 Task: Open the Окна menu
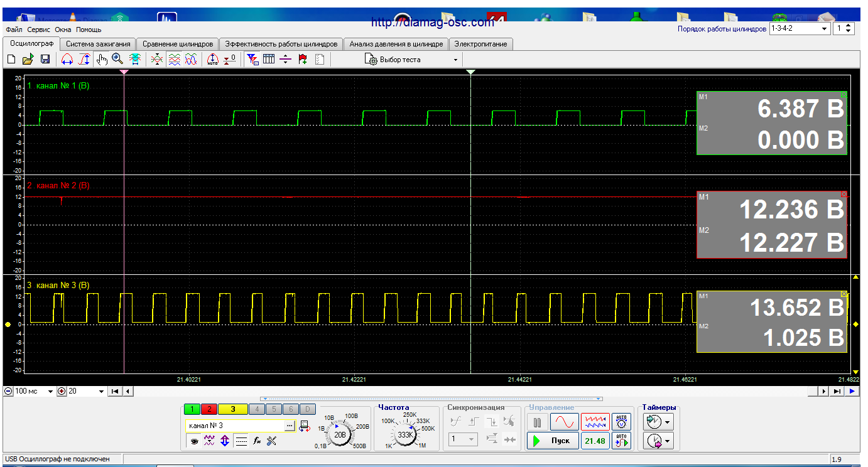[x=63, y=30]
